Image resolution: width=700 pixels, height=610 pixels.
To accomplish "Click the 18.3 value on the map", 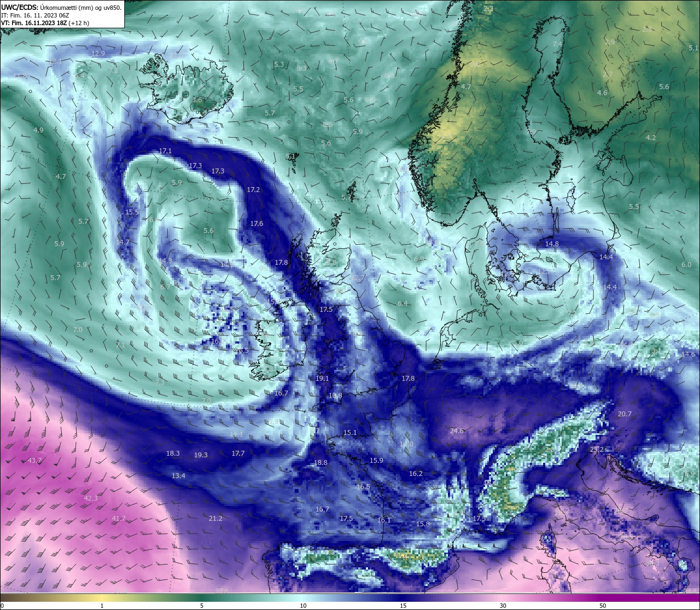I will [173, 454].
